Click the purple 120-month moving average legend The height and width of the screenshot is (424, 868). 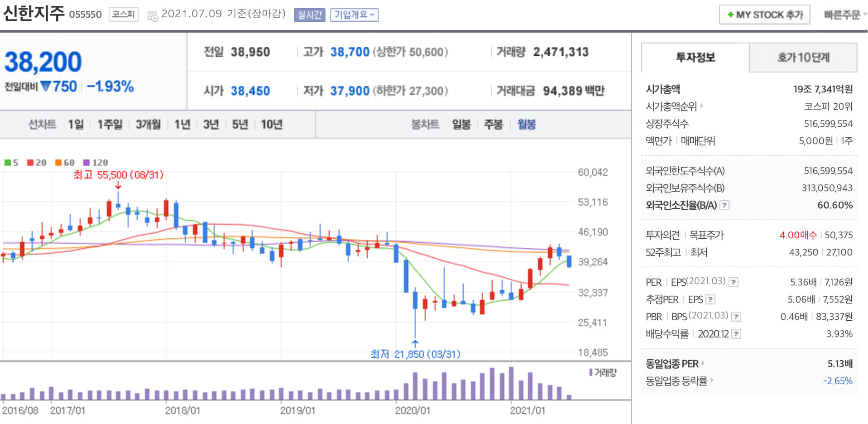[x=96, y=163]
